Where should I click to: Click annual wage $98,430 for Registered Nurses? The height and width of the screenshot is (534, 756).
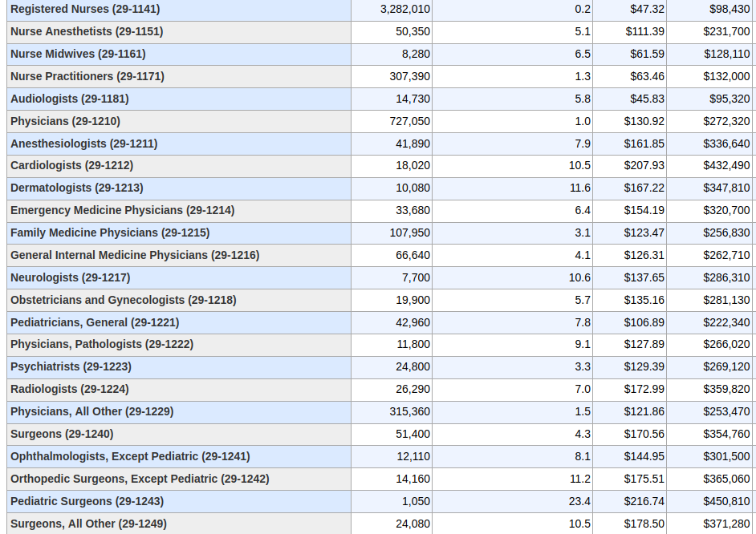[x=730, y=9]
